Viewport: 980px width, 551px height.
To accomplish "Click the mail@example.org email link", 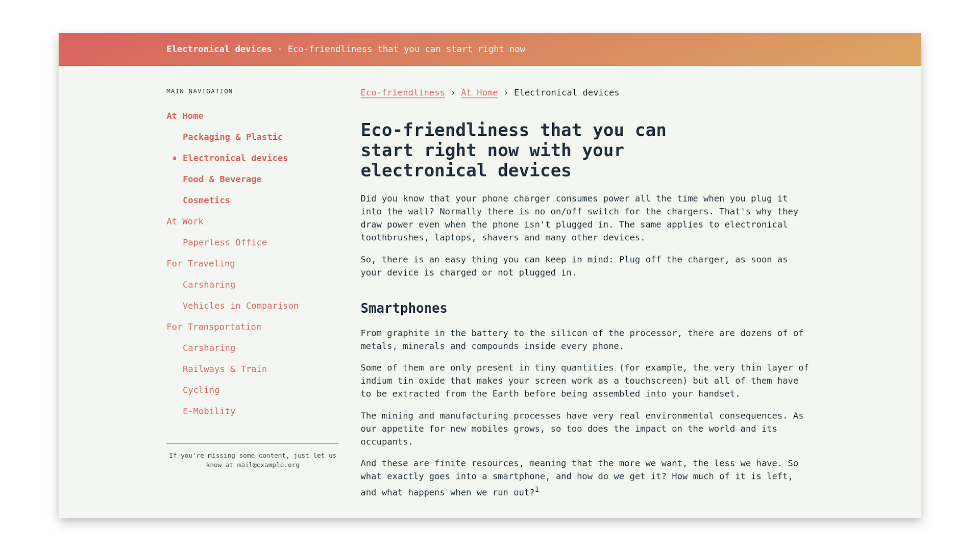I will click(x=268, y=465).
